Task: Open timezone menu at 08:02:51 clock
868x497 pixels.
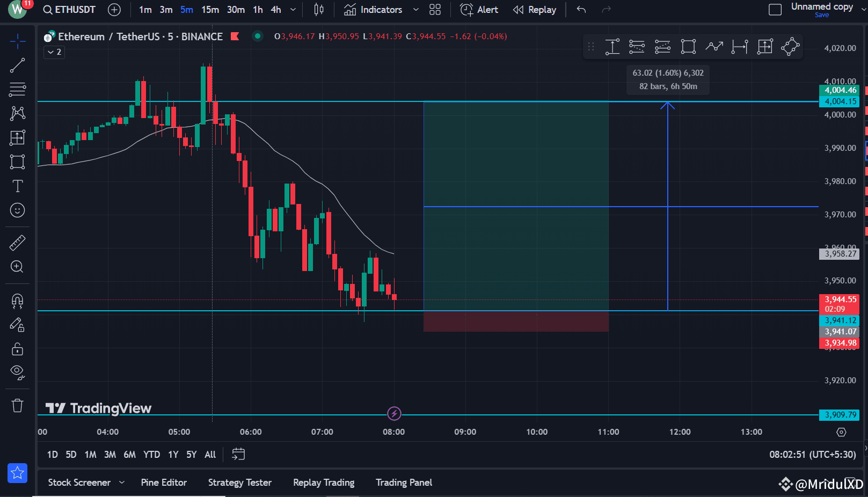Action: (812, 455)
